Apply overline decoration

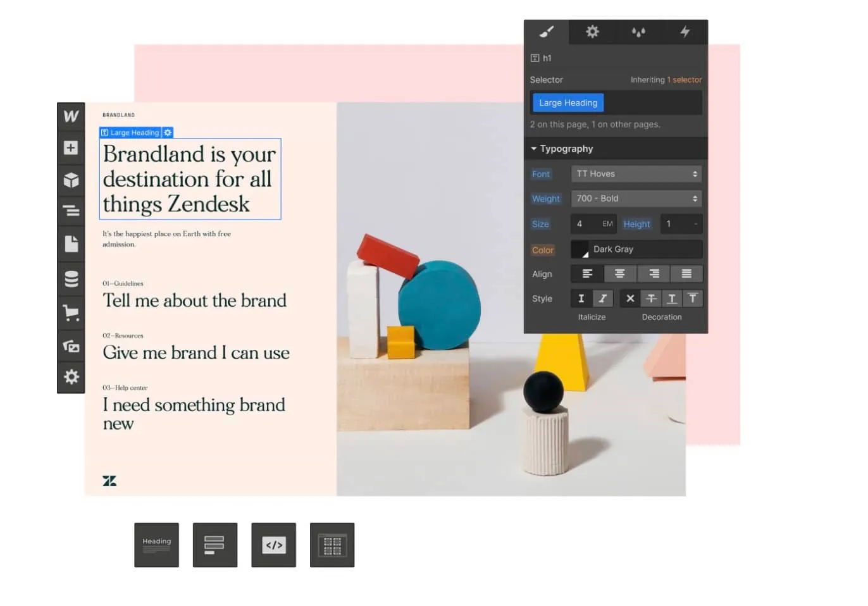tap(693, 299)
